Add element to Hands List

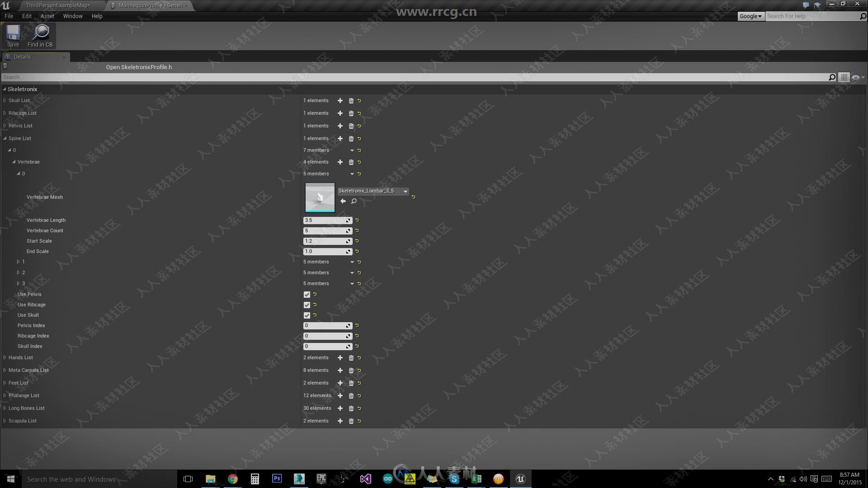[x=340, y=358]
